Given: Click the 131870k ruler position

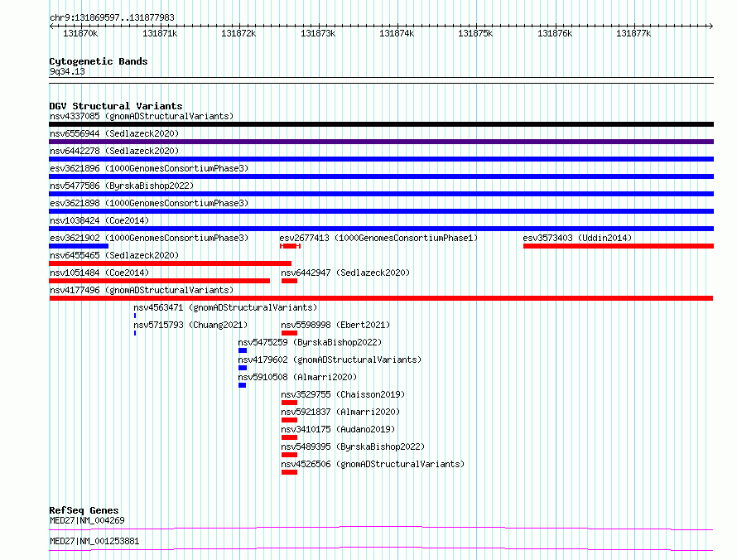Looking at the screenshot, I should click(x=80, y=33).
